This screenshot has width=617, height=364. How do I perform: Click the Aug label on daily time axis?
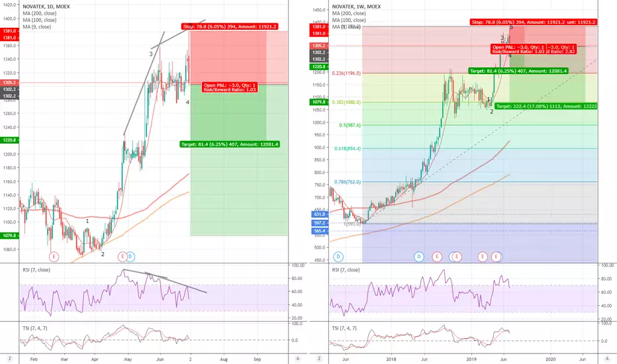[224, 359]
